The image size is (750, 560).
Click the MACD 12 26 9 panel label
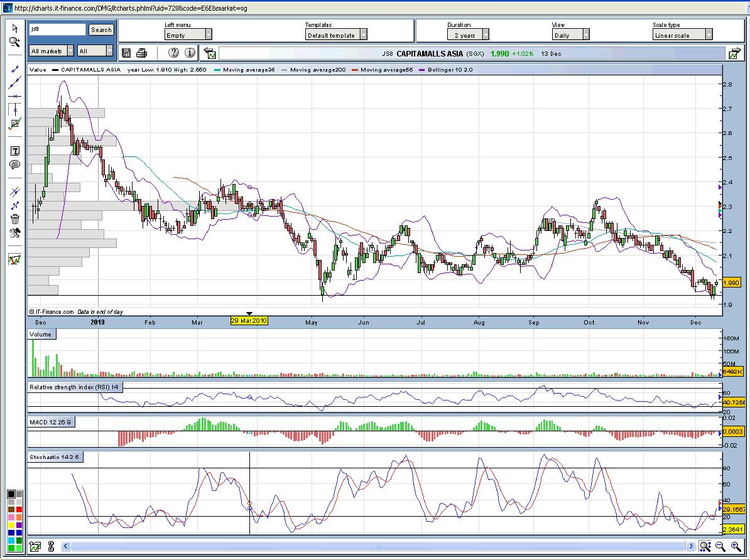tap(51, 423)
